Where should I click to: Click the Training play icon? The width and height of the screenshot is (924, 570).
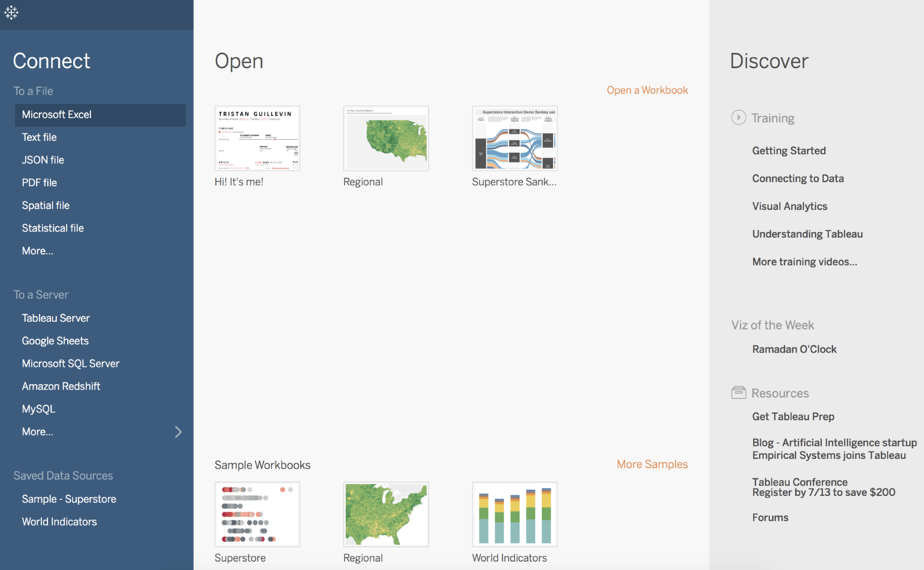pos(738,118)
